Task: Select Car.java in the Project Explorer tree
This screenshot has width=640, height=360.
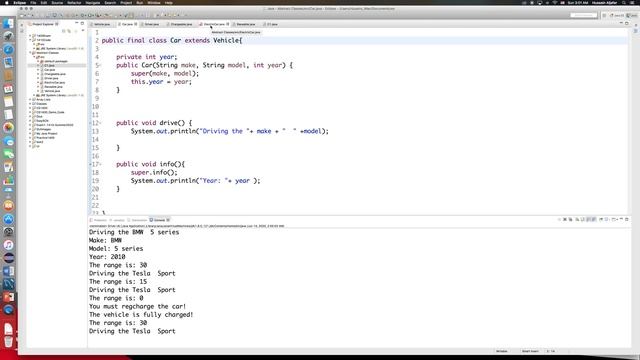Action: (x=49, y=70)
